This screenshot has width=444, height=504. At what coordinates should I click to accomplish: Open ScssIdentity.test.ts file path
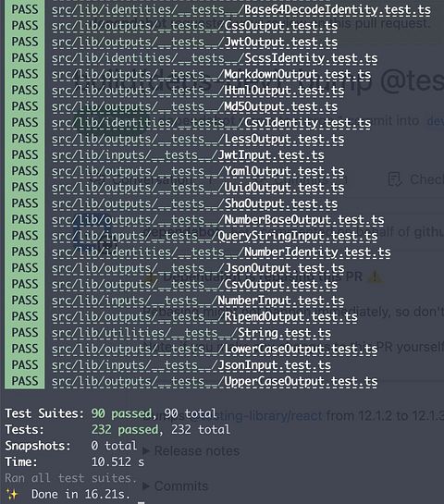(x=215, y=58)
